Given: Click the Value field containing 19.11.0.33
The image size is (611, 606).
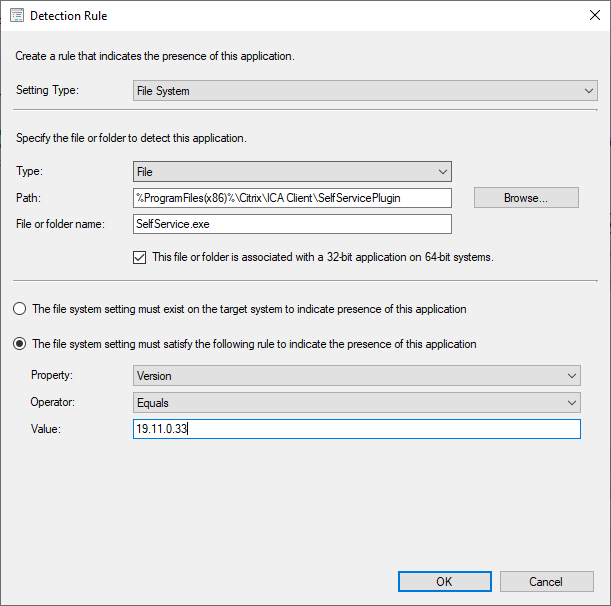Looking at the screenshot, I should (357, 429).
